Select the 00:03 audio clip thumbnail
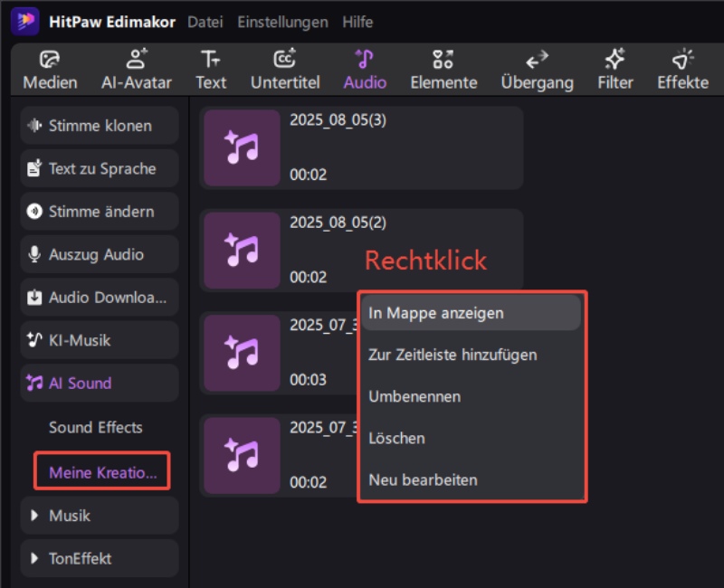This screenshot has height=588, width=724. click(242, 353)
